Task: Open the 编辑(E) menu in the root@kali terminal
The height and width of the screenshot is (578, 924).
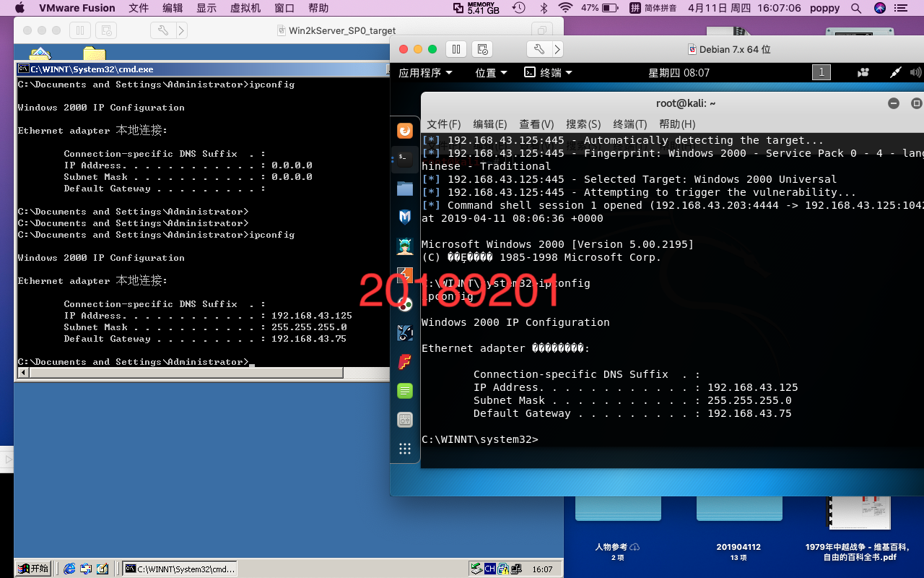Action: [490, 124]
